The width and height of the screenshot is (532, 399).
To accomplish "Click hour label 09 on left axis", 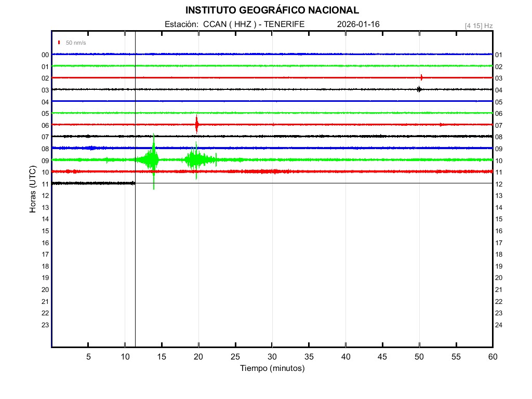I will [x=45, y=161].
